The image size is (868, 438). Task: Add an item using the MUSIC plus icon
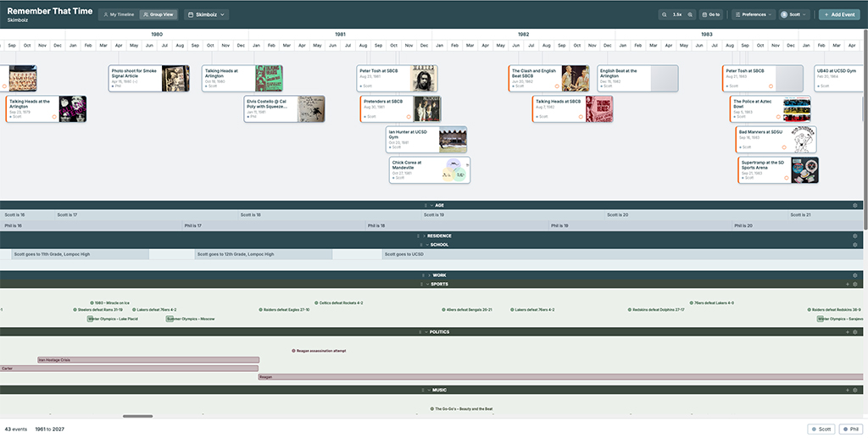click(847, 391)
